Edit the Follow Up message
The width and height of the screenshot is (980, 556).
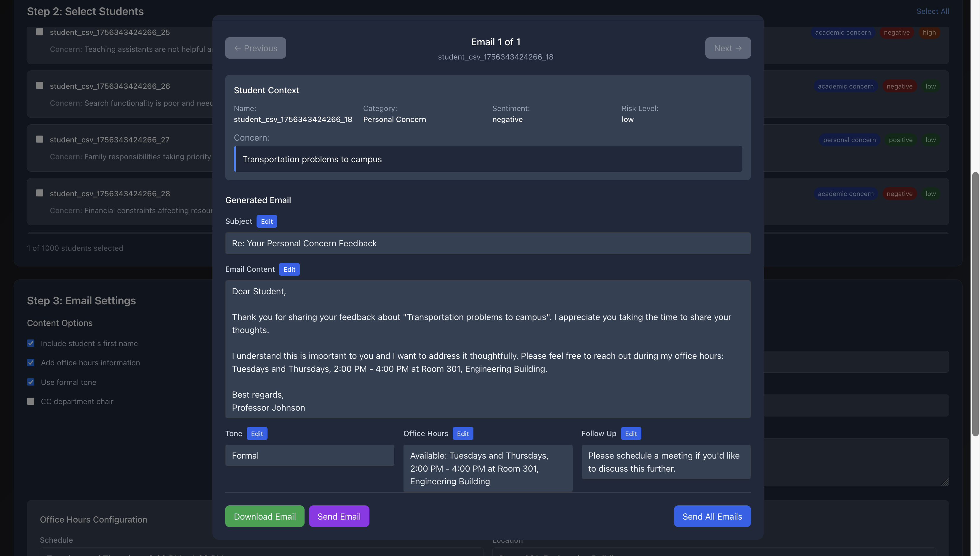(x=630, y=433)
